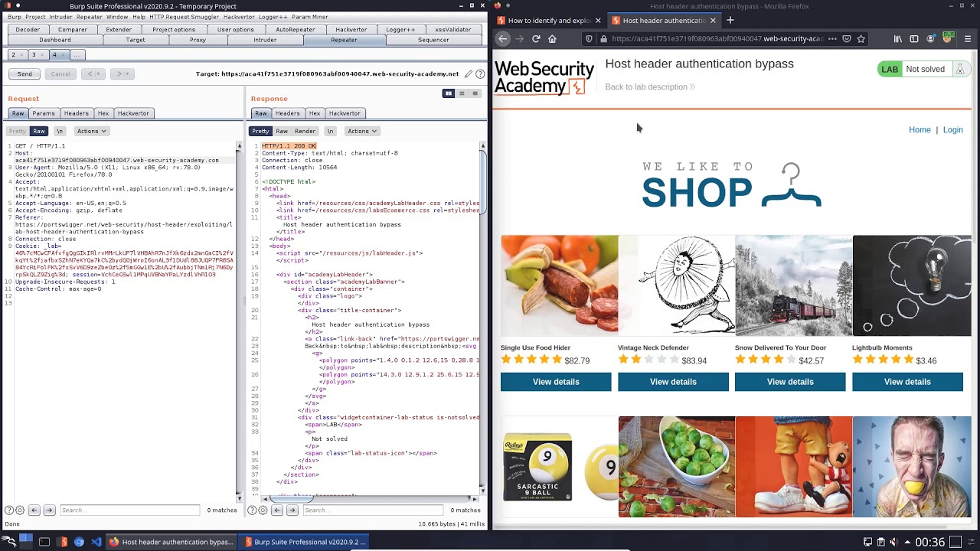
Task: Open Home link on shop page
Action: (x=920, y=130)
